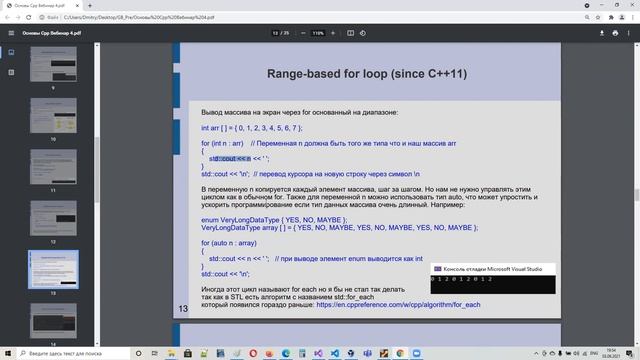The image size is (640, 360).
Task: Open the Windows Start menu
Action: coord(8,353)
